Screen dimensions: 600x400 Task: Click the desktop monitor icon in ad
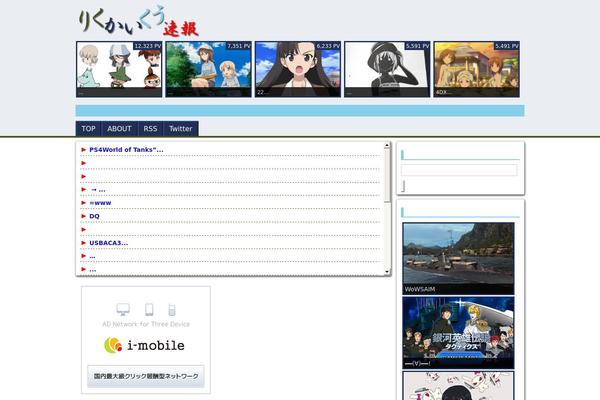coord(123,309)
